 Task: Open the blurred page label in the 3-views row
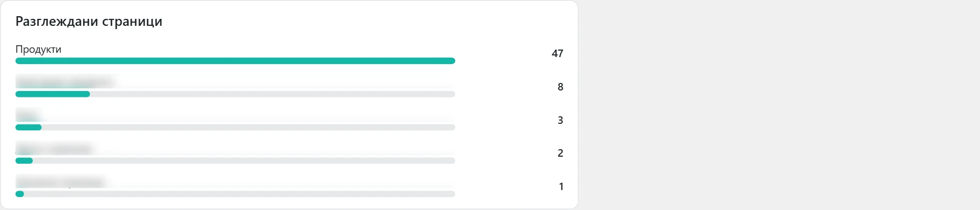(28, 115)
